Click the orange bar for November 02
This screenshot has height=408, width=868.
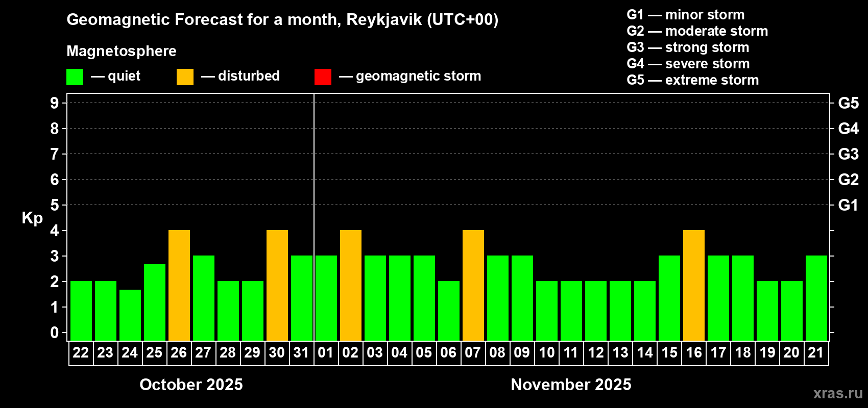pyautogui.click(x=351, y=286)
